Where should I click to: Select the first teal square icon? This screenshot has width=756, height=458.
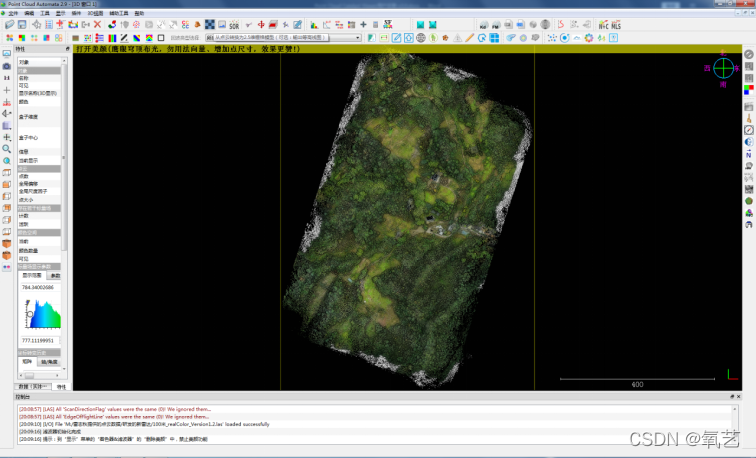pyautogui.click(x=420, y=25)
